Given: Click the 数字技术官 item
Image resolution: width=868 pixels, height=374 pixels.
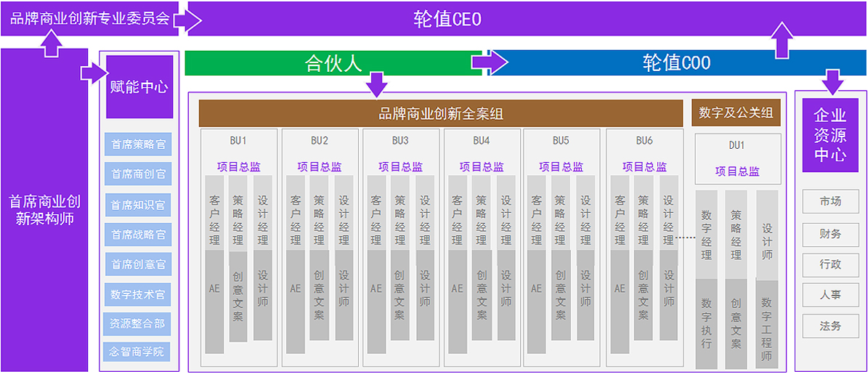Looking at the screenshot, I should pos(138,295).
